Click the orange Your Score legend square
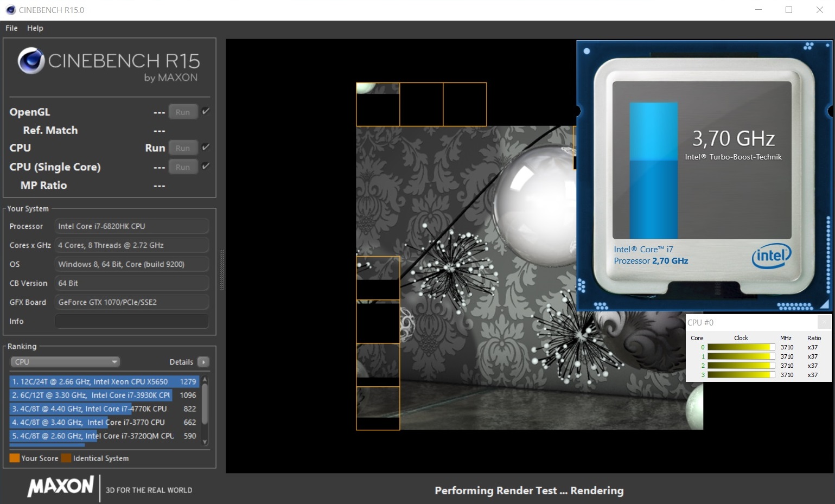 15,458
